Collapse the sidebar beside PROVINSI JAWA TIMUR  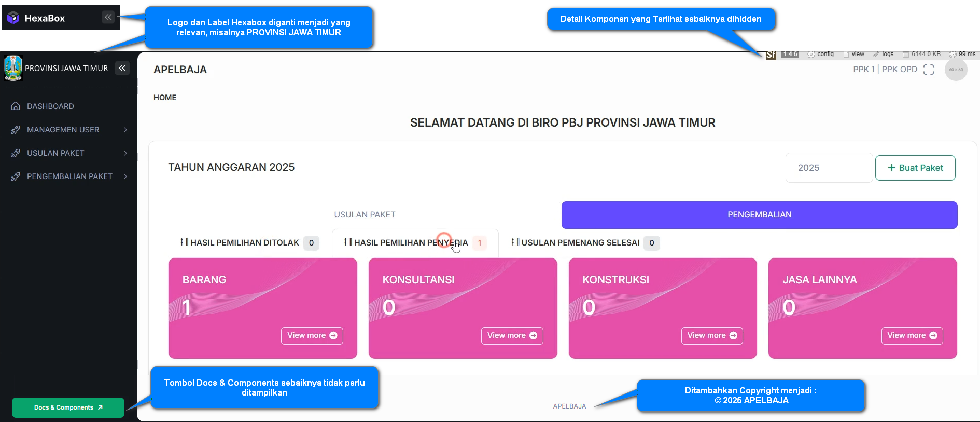[122, 68]
